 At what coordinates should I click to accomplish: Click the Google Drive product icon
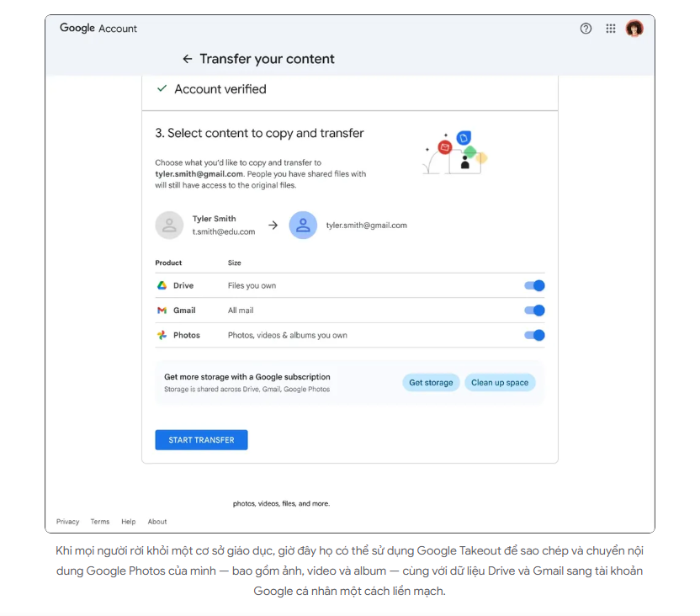point(162,286)
